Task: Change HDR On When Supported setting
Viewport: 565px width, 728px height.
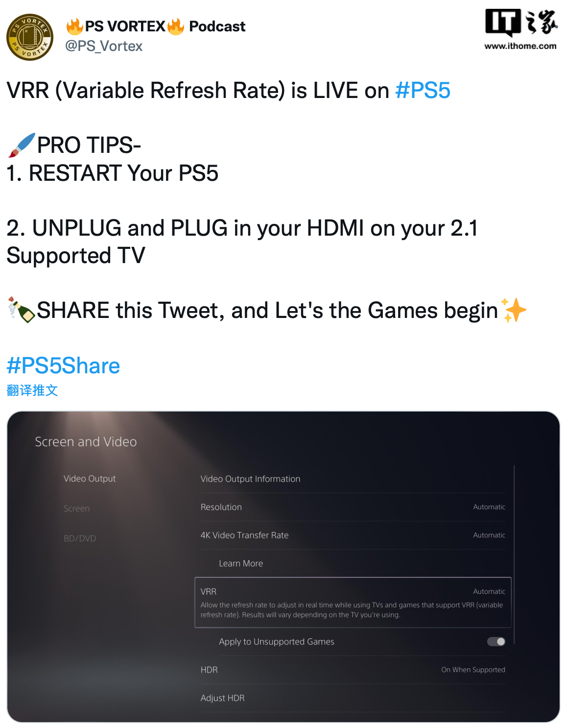Action: click(353, 670)
